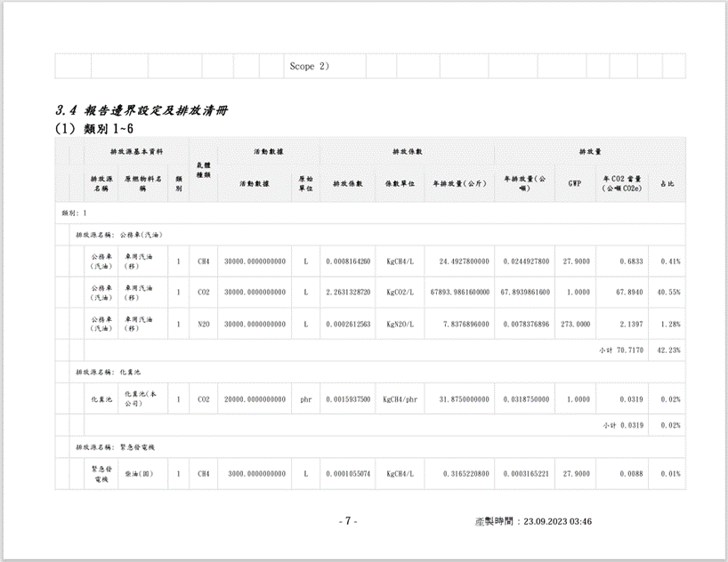Click the N2O gas type cell

(203, 324)
